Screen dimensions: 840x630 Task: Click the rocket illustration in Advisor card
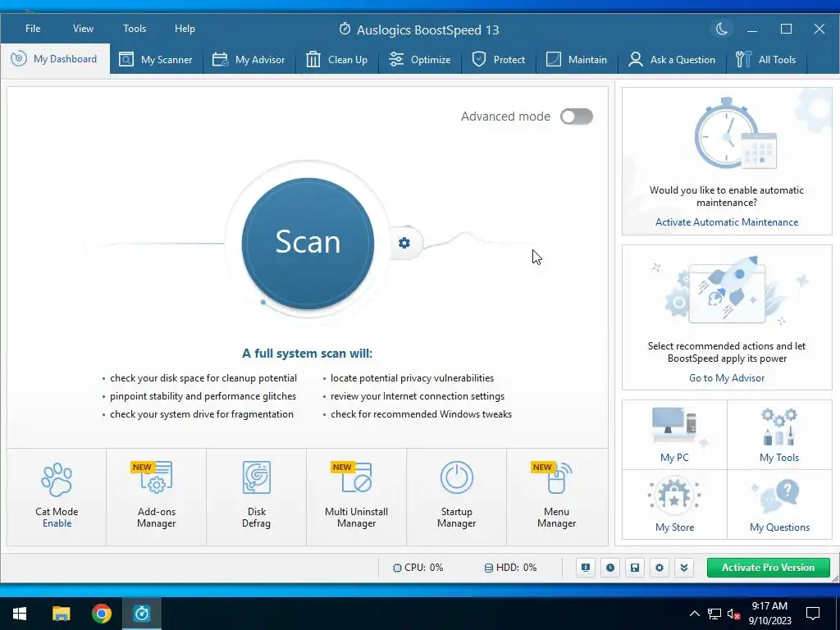pyautogui.click(x=728, y=290)
